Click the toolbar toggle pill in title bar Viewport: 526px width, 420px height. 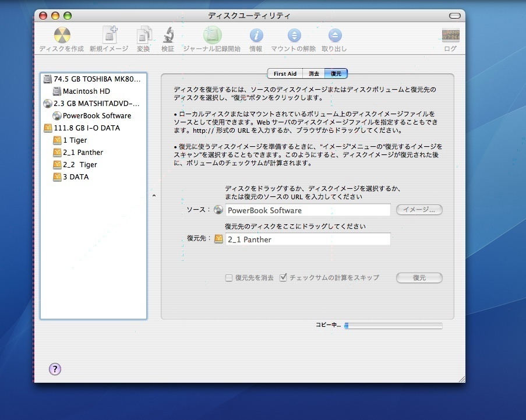tap(454, 16)
